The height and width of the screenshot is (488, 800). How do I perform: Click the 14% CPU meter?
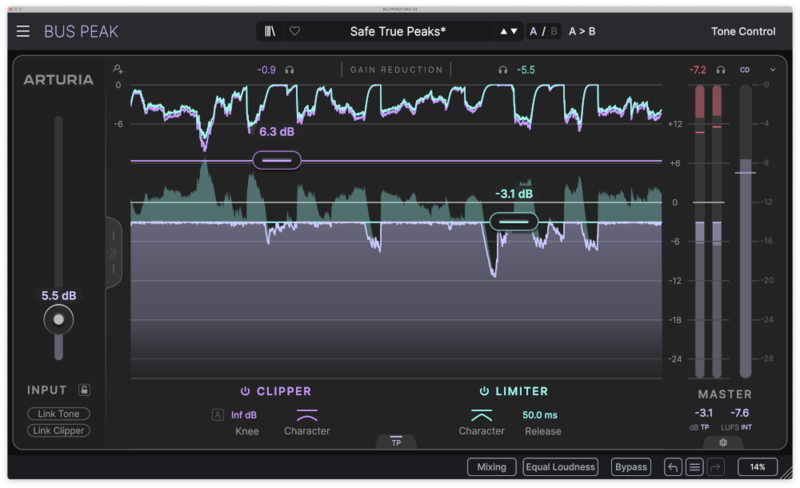(758, 467)
